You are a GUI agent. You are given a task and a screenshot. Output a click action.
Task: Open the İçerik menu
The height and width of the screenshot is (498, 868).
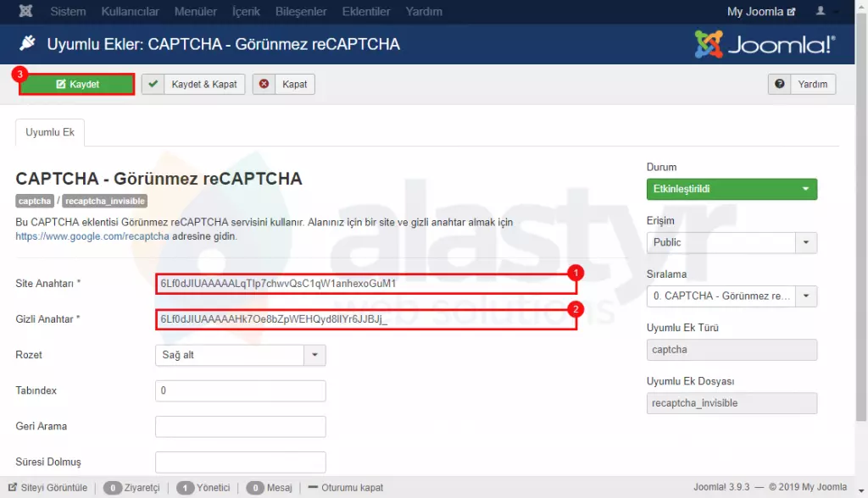(x=246, y=12)
